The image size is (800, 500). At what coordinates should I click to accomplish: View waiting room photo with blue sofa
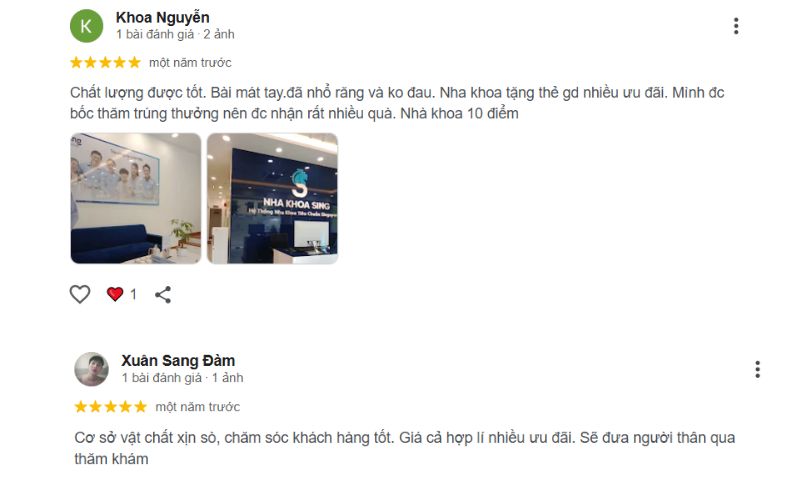pos(136,198)
